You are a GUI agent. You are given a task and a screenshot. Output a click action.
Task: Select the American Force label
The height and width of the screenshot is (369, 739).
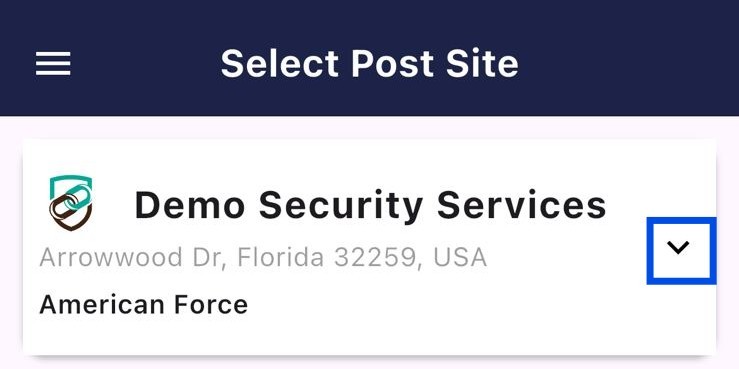click(x=144, y=304)
